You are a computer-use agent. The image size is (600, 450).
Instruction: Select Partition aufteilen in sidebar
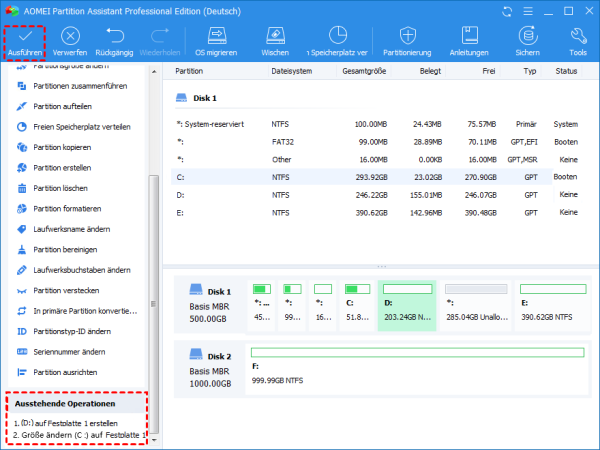(54, 106)
